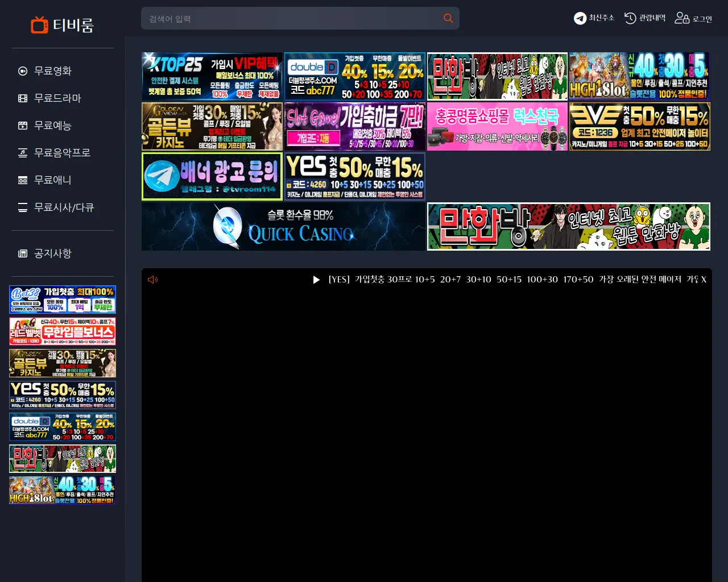Open 공지사항 notice page
Viewport: 728px width, 582px height.
click(x=53, y=253)
